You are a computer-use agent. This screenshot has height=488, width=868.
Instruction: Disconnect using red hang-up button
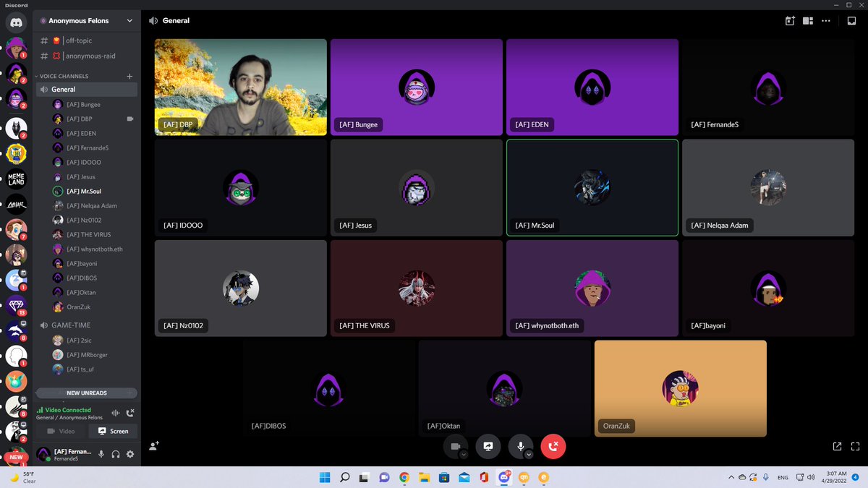point(553,447)
